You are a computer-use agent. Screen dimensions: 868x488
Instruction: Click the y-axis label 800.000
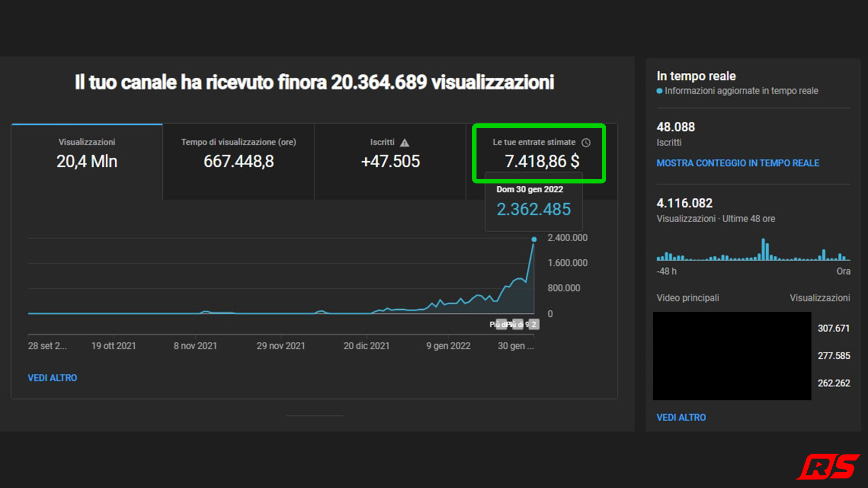click(x=564, y=288)
